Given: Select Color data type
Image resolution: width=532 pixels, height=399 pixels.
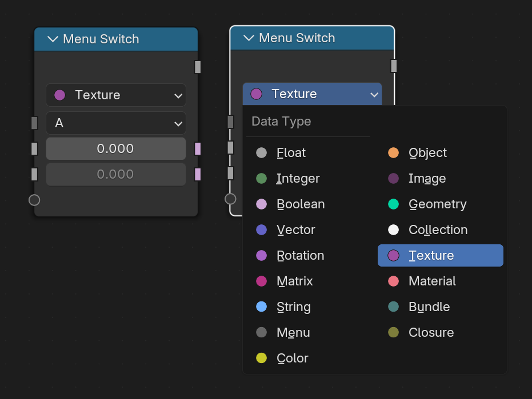Looking at the screenshot, I should tap(309, 358).
